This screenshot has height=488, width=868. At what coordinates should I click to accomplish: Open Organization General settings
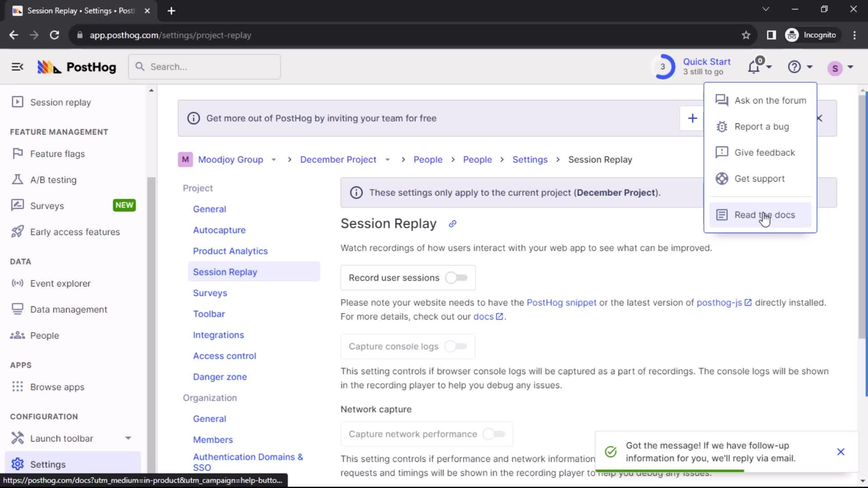(x=209, y=419)
